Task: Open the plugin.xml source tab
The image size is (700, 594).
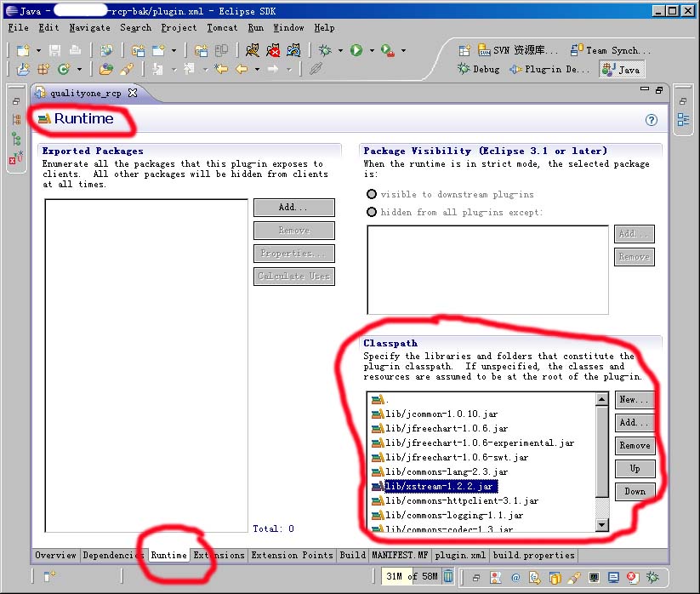Action: point(460,555)
